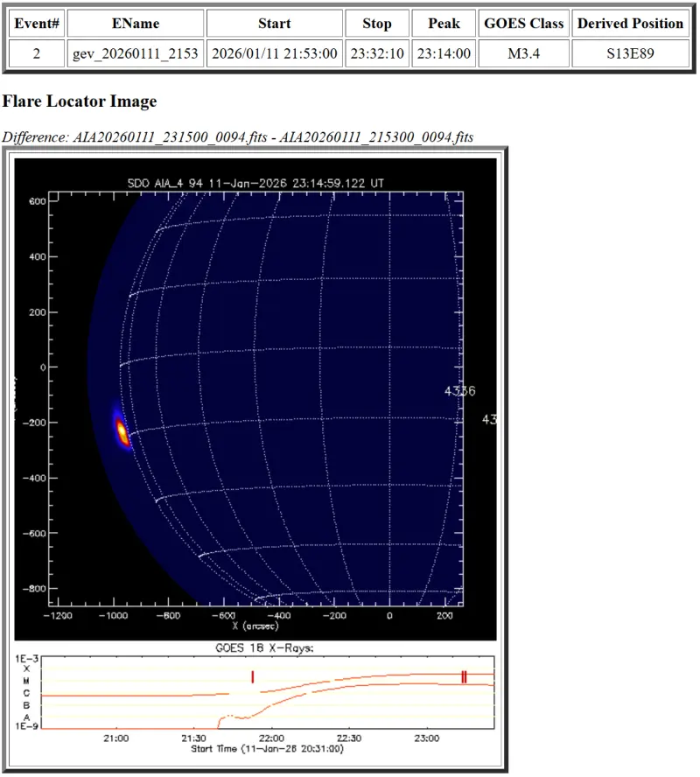Click the Peak time 23:14:00 cell
700x777 pixels.
click(444, 54)
